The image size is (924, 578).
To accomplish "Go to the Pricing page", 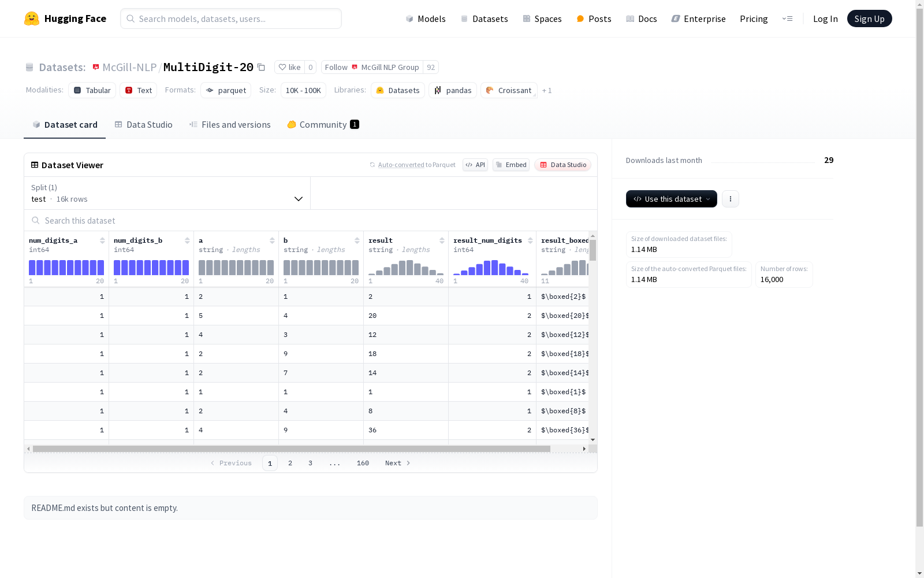I will 754,18.
